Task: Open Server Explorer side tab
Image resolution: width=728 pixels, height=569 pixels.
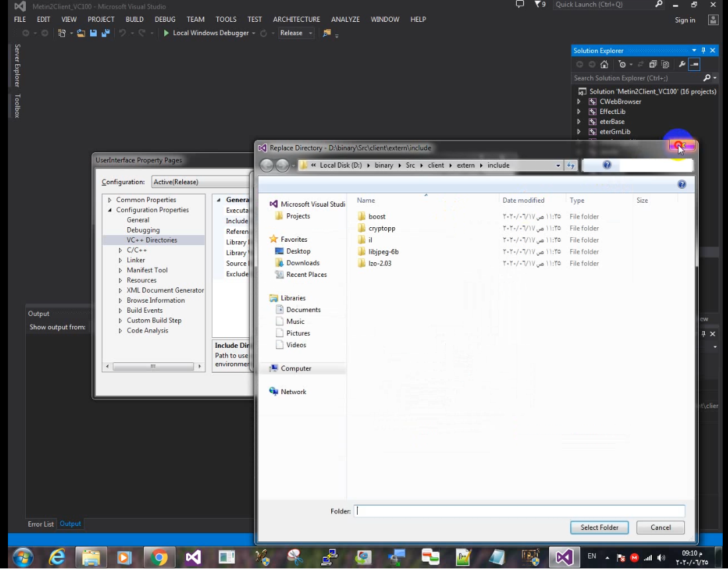Action: [17, 66]
